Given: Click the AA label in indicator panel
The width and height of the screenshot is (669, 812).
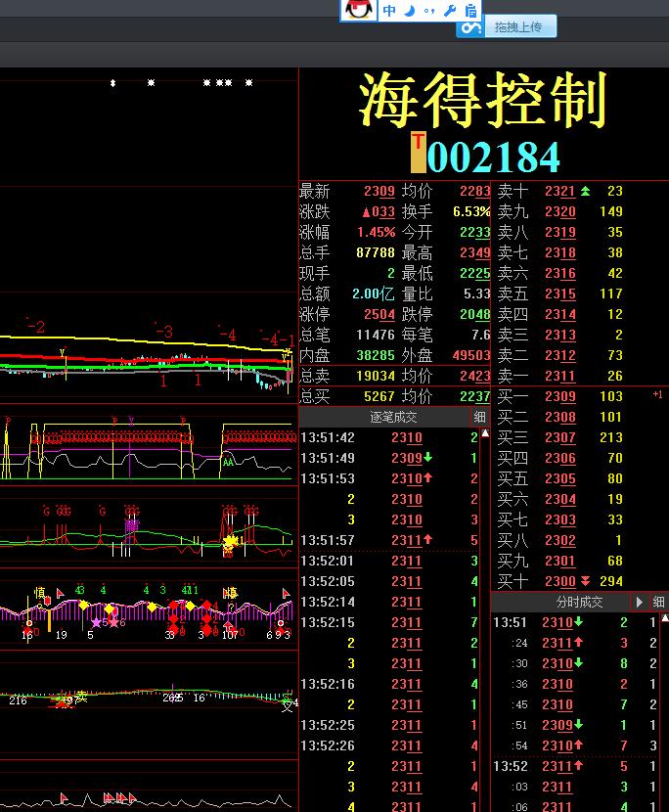Looking at the screenshot, I should tap(228, 463).
